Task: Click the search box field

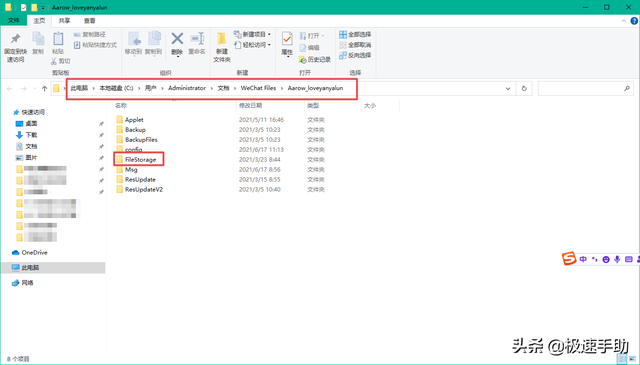Action: [584, 88]
